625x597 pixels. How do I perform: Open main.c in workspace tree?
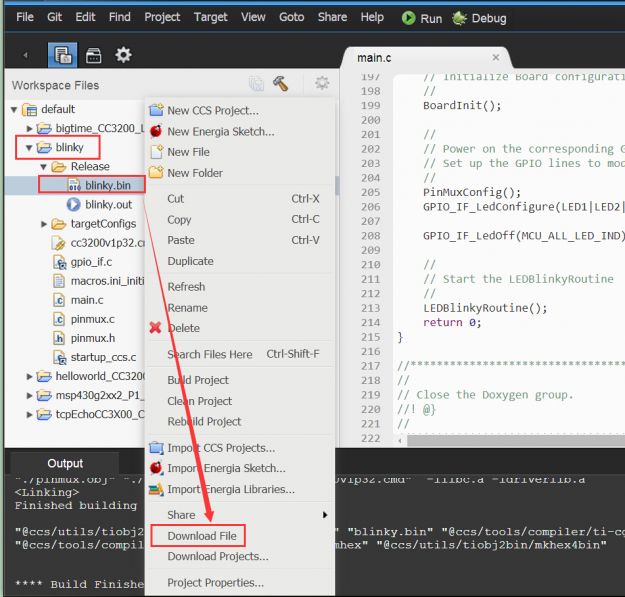coord(86,300)
